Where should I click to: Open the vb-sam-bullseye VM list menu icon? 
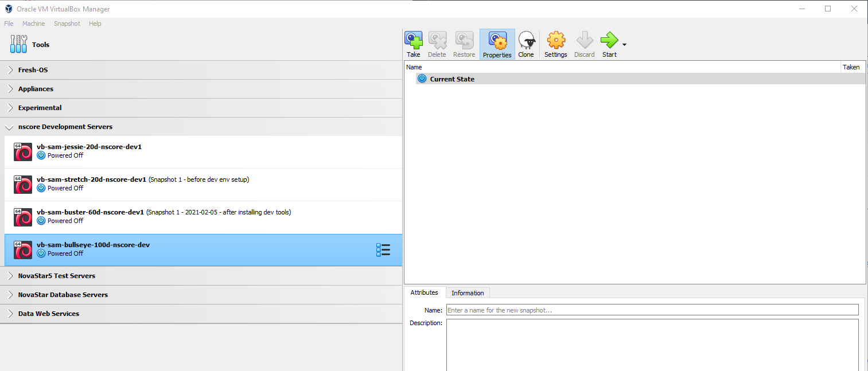pyautogui.click(x=383, y=249)
